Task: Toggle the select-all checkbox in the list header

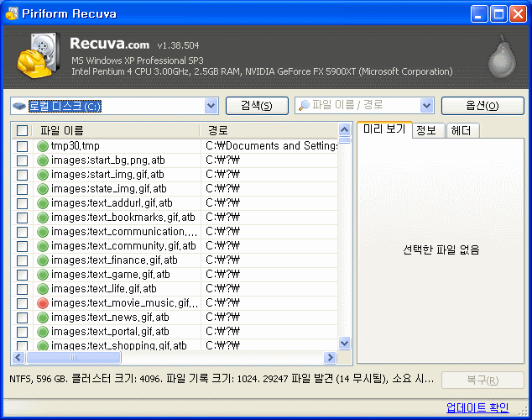Action: click(22, 131)
